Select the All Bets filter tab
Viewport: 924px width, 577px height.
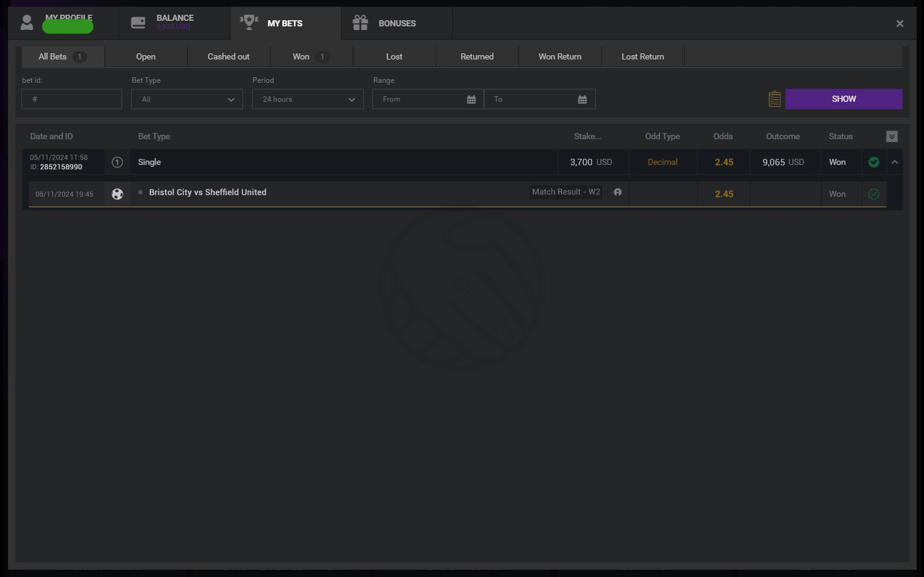(63, 56)
